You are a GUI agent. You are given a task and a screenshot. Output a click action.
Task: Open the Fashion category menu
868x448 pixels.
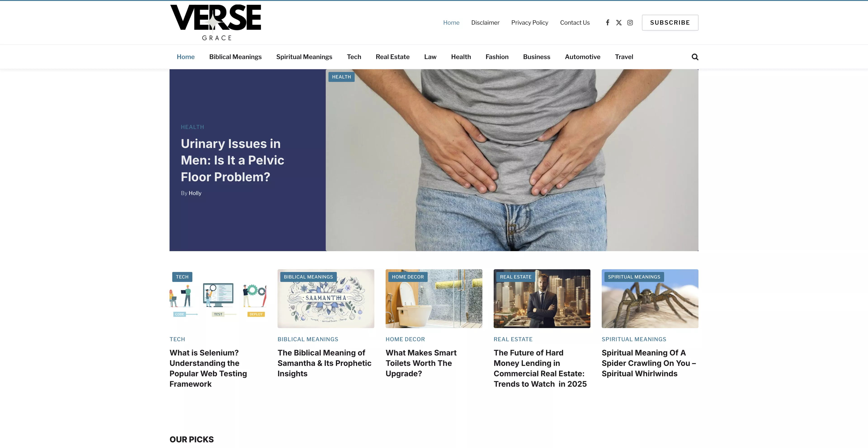(x=497, y=57)
